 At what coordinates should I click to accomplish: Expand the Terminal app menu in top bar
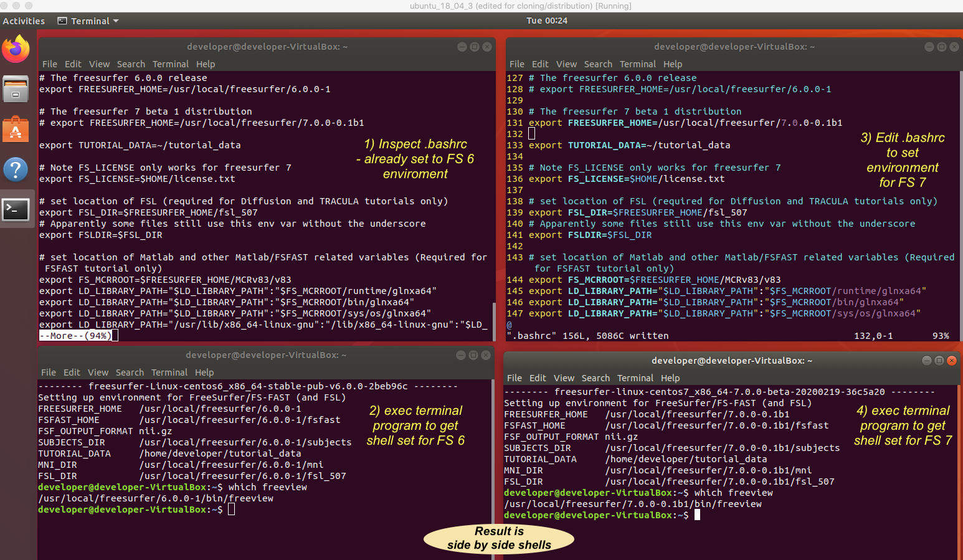[88, 21]
